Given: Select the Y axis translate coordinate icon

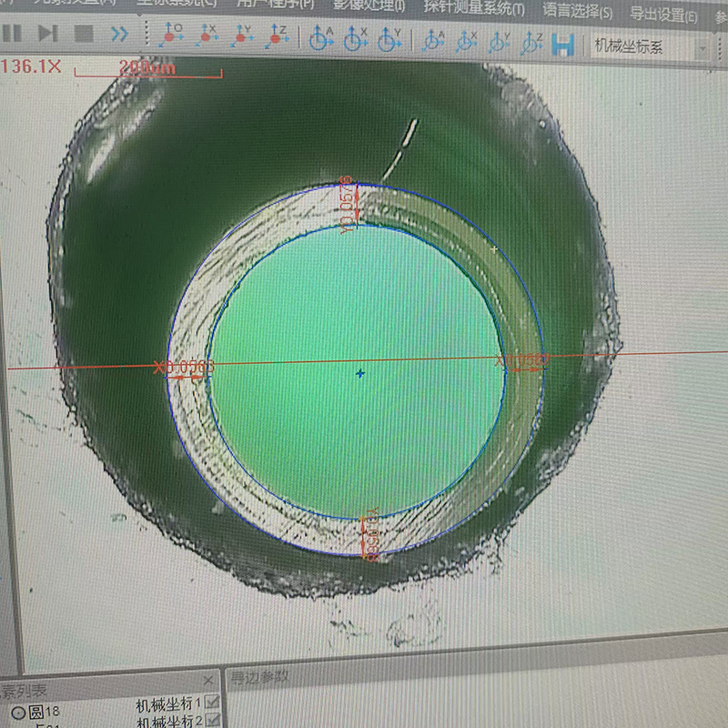Looking at the screenshot, I should coord(242,37).
